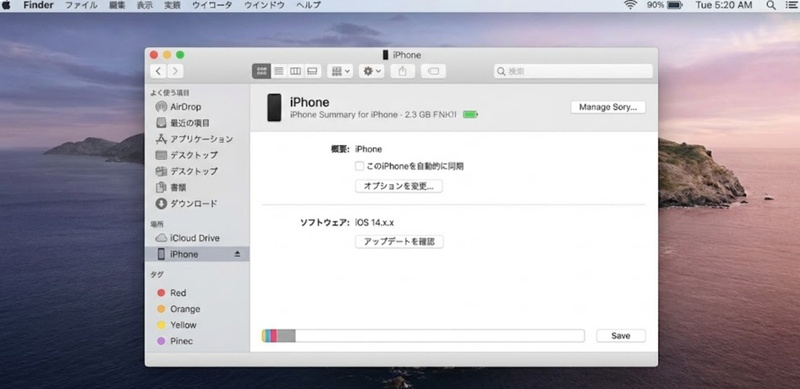Open the ヘルプ menu
Viewport: 800px width, 389px height.
click(x=308, y=5)
